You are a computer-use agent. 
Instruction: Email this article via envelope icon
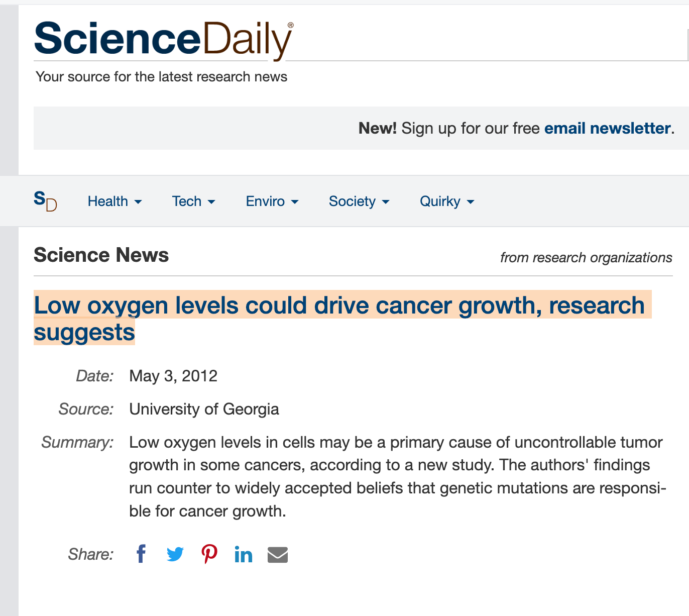tap(278, 555)
